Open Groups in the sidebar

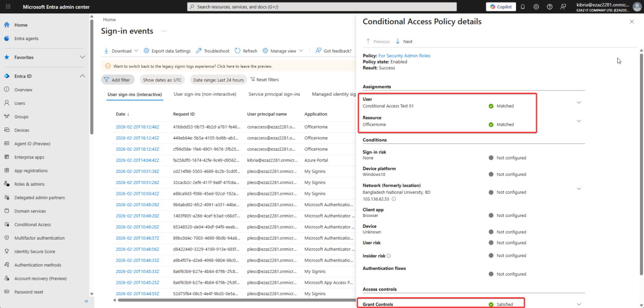coord(21,117)
